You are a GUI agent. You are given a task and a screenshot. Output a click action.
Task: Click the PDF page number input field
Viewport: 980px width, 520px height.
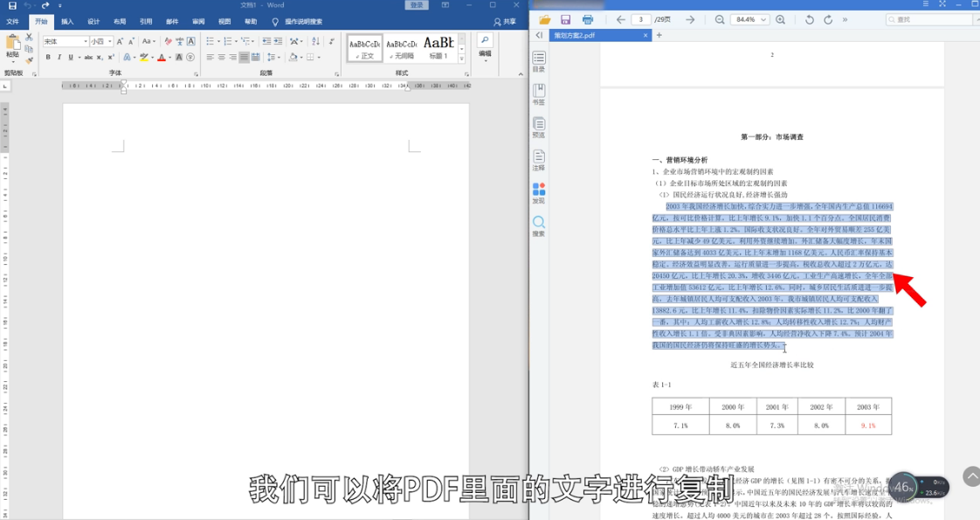(640, 19)
